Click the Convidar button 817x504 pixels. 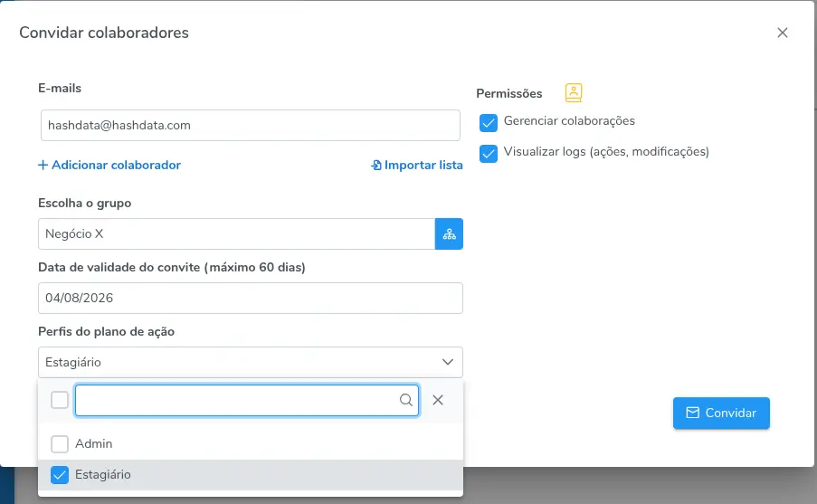tap(721, 414)
